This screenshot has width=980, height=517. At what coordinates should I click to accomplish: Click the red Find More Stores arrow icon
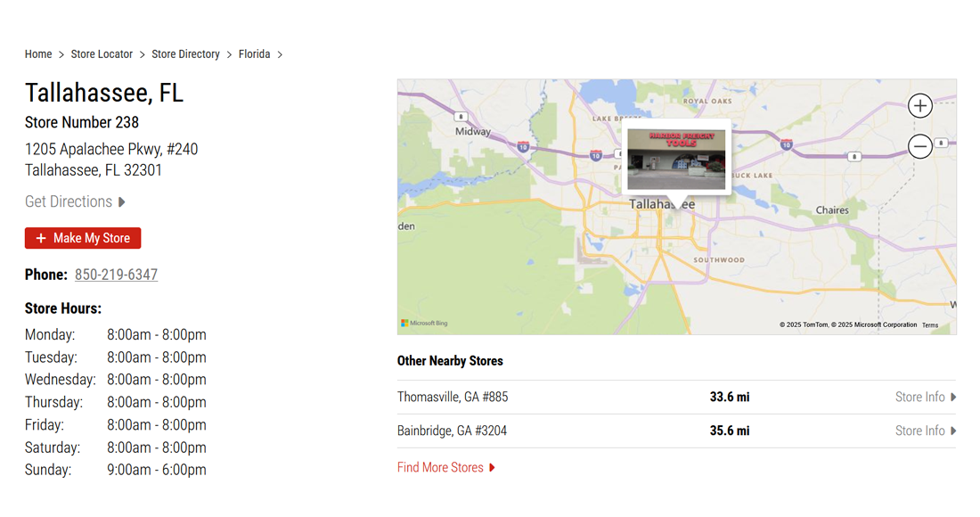tap(494, 466)
